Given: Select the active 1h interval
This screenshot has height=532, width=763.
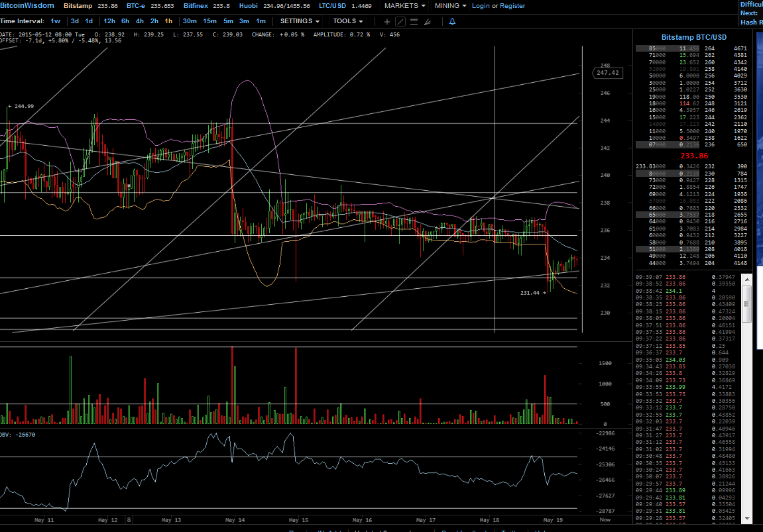Looking at the screenshot, I should pyautogui.click(x=168, y=21).
